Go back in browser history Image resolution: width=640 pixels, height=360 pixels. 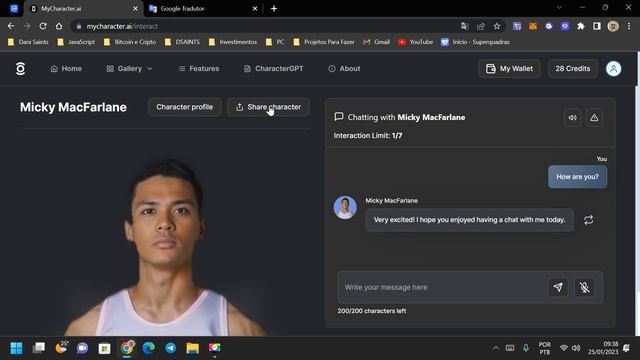(x=11, y=26)
